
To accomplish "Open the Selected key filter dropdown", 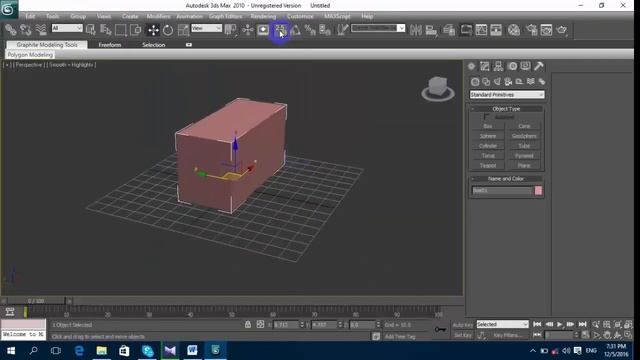I will 502,324.
